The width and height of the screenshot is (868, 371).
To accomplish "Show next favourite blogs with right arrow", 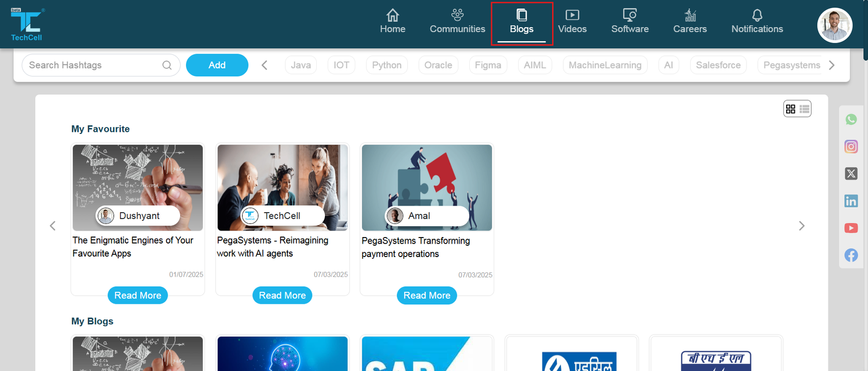I will click(801, 226).
